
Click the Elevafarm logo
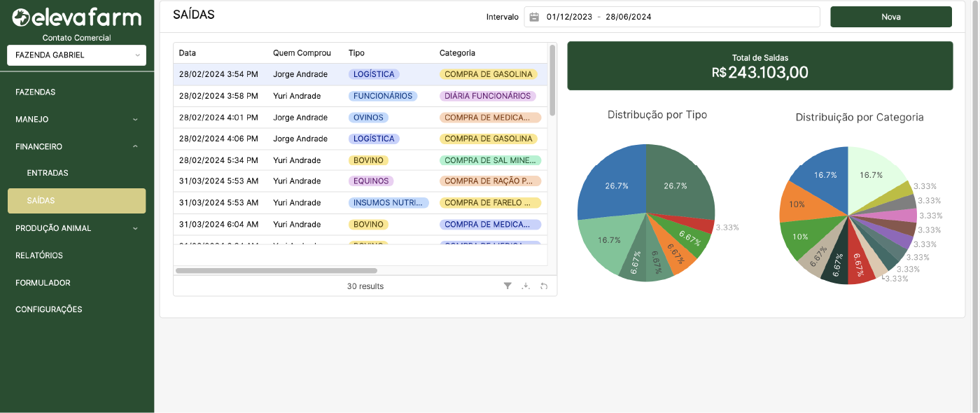tap(77, 17)
